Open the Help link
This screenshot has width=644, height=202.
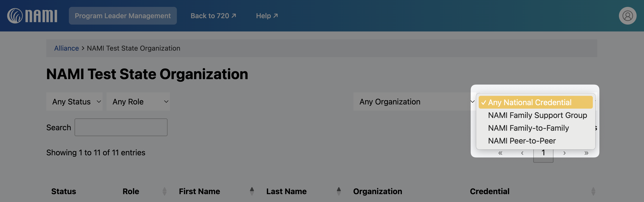(x=267, y=16)
